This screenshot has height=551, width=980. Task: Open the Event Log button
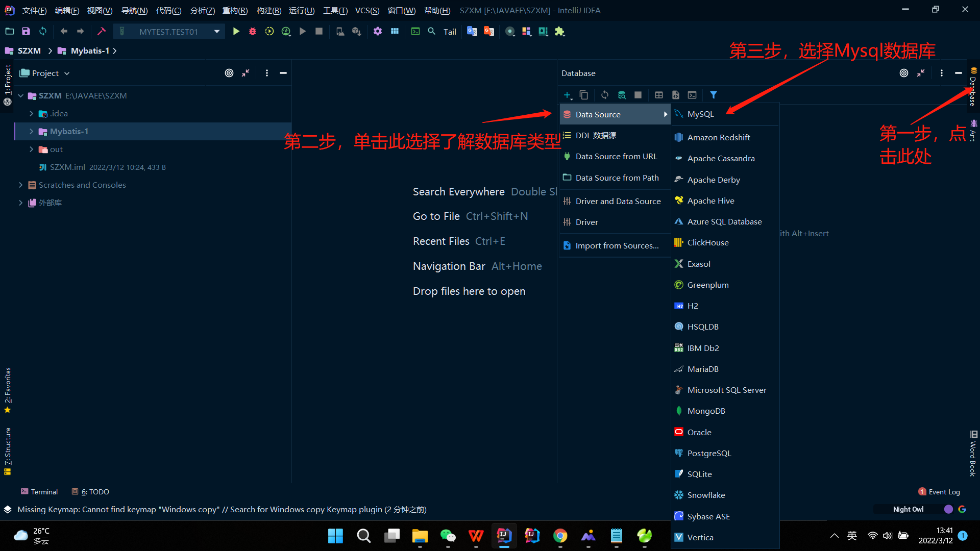click(x=939, y=492)
